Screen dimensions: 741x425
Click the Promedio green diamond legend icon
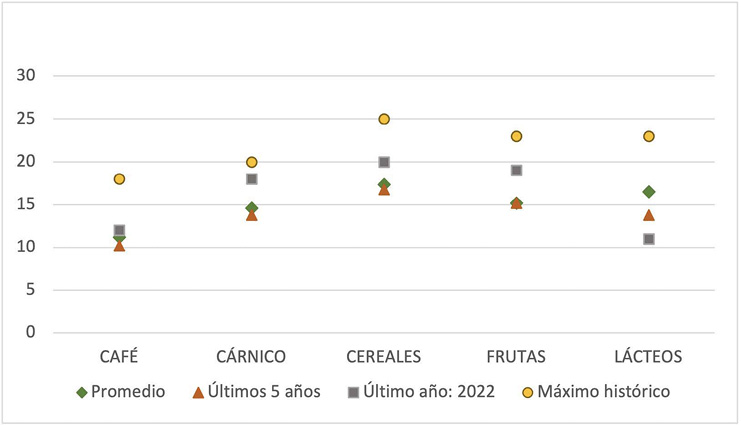pyautogui.click(x=82, y=391)
